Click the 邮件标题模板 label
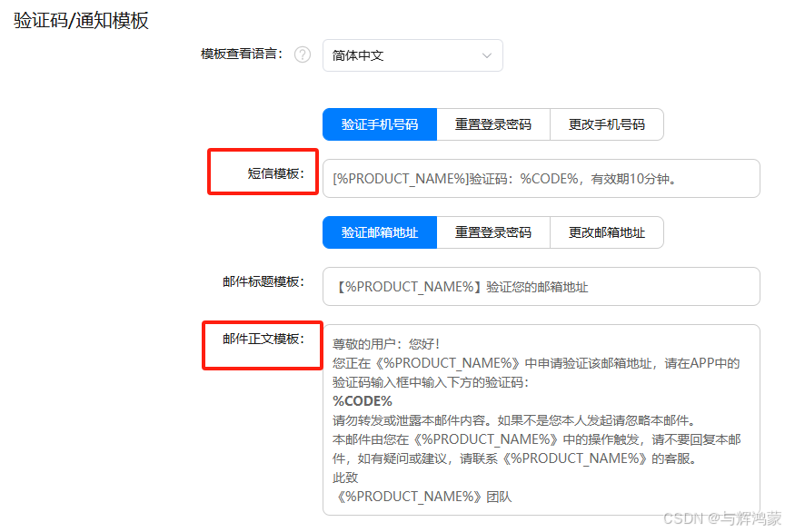Viewport: 785px width, 532px height. tap(263, 281)
